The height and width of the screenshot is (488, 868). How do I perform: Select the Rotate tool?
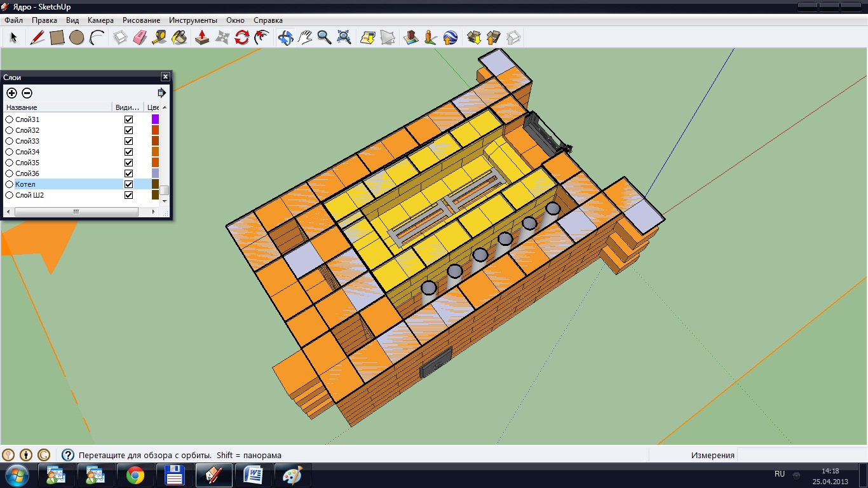coord(241,37)
